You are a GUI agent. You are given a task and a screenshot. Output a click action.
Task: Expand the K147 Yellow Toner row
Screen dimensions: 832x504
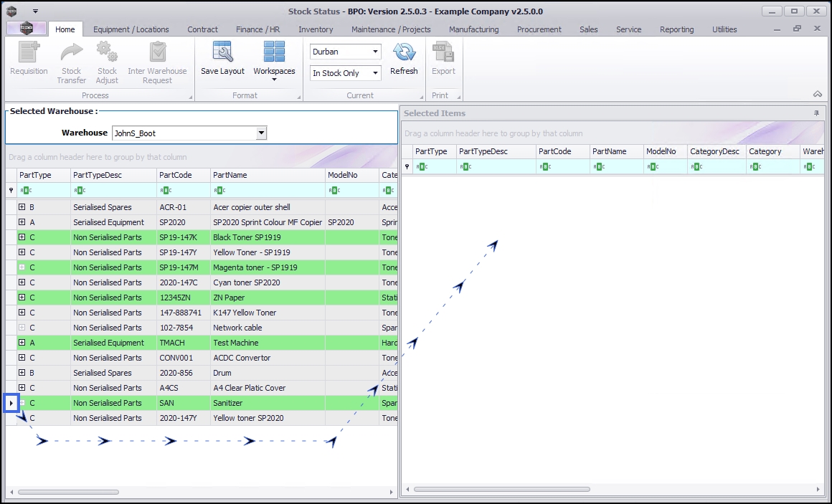22,313
